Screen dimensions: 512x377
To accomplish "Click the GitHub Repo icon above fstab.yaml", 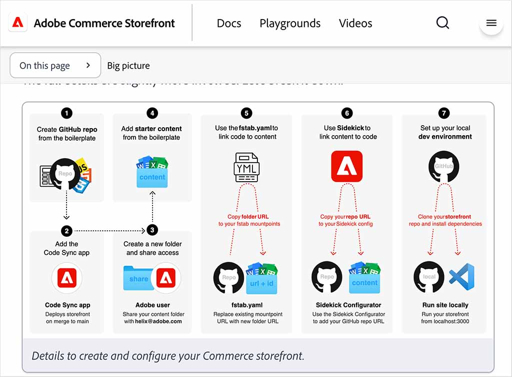I will [x=229, y=277].
